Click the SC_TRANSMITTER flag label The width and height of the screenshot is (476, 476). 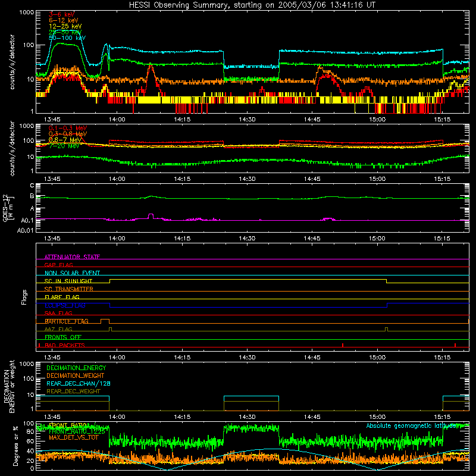(x=69, y=289)
